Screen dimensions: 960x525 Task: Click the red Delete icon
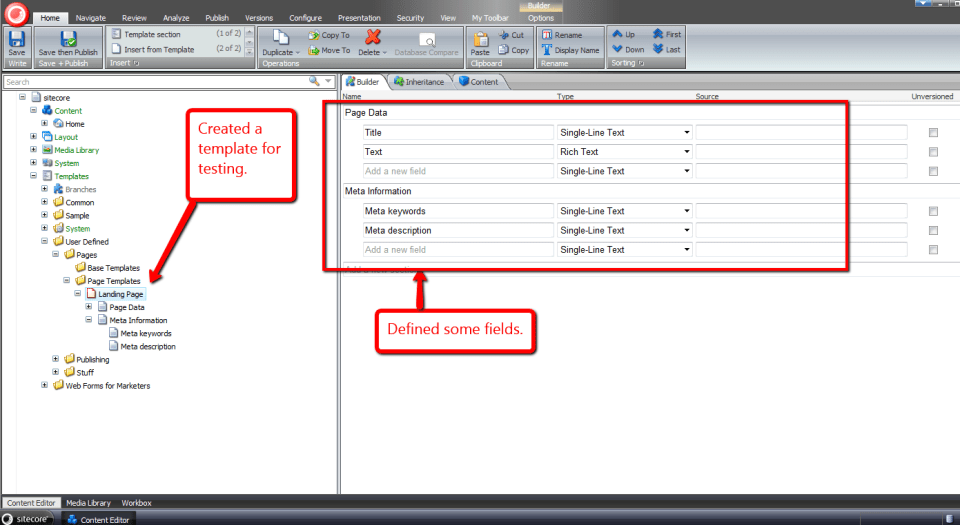(x=373, y=37)
